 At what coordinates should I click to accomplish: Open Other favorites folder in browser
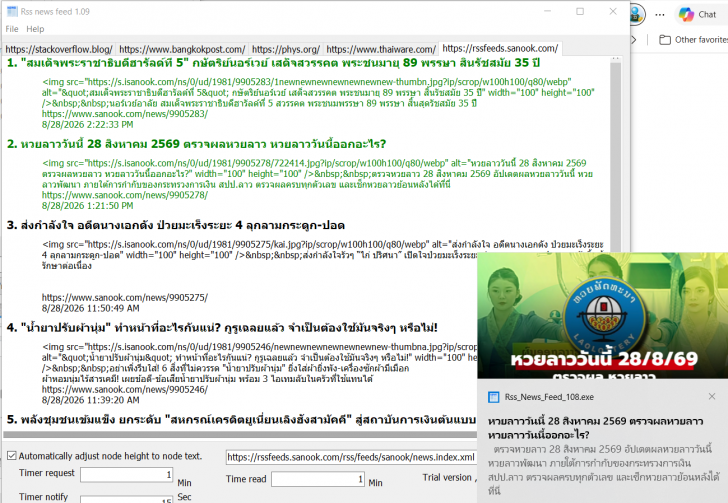694,40
